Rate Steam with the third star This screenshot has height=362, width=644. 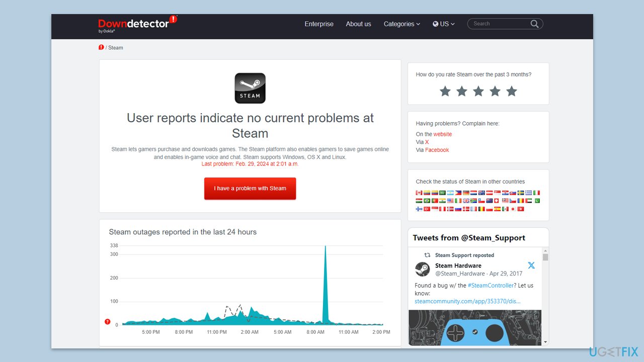pos(478,91)
